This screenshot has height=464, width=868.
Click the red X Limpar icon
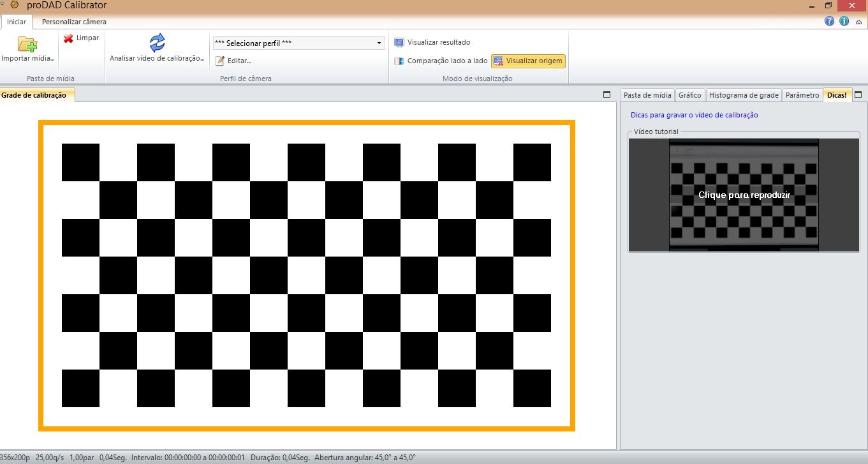(x=68, y=38)
